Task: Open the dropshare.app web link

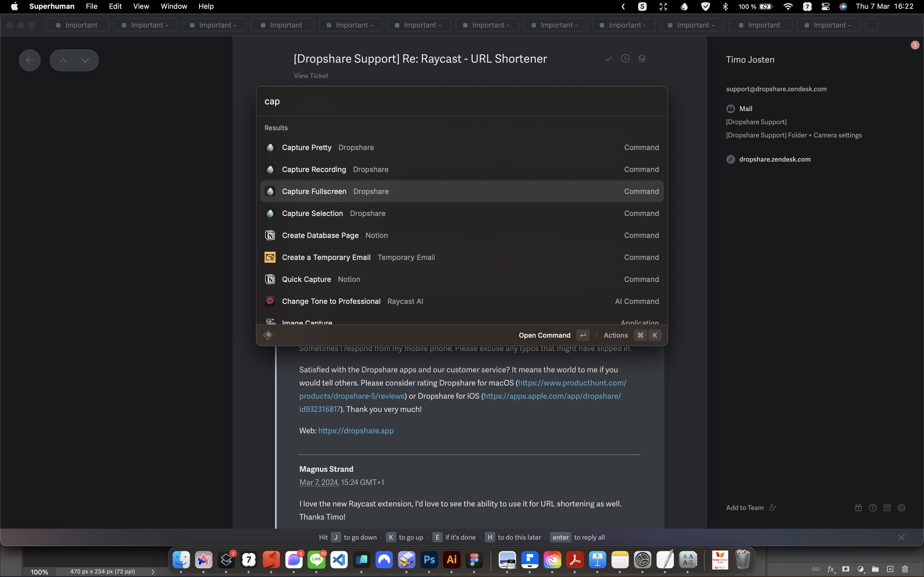Action: [x=356, y=431]
